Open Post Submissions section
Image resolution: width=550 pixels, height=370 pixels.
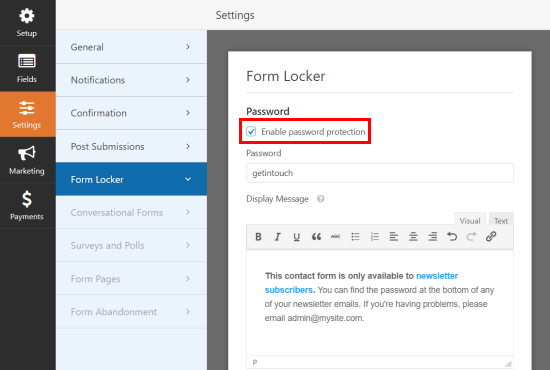point(132,146)
